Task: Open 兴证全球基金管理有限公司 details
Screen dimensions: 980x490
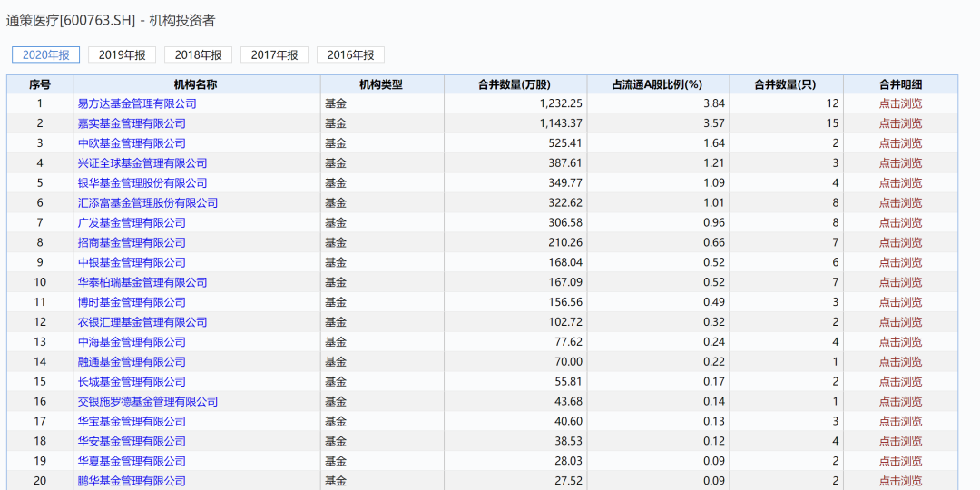Action: 142,163
